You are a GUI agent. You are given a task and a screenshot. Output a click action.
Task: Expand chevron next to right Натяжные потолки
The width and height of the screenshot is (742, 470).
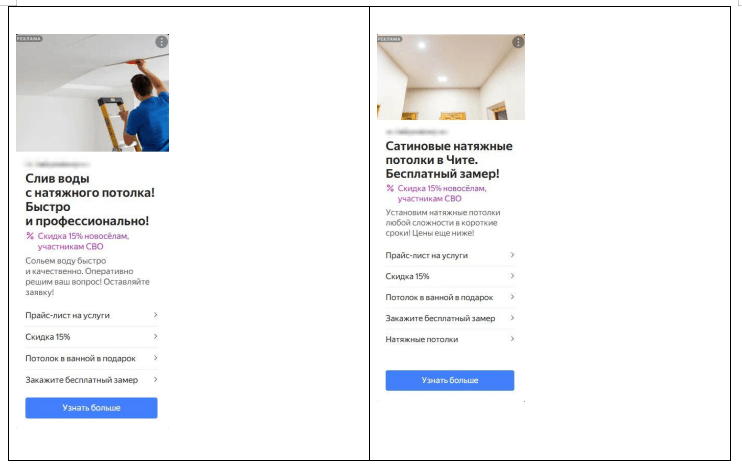tap(512, 339)
